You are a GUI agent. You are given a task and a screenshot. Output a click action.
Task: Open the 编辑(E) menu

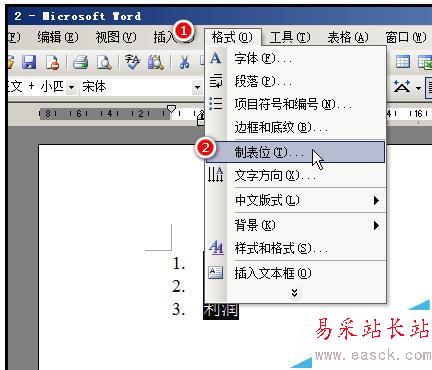(x=58, y=37)
